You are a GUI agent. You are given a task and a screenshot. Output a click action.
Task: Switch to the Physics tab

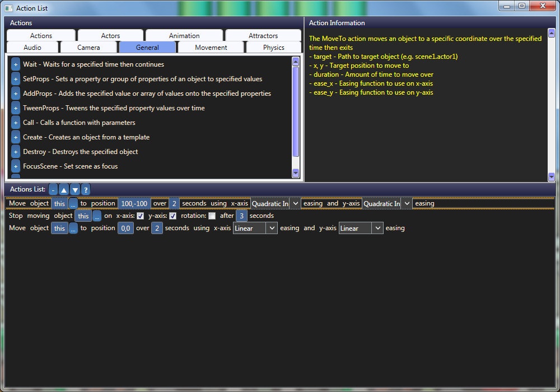pos(273,48)
